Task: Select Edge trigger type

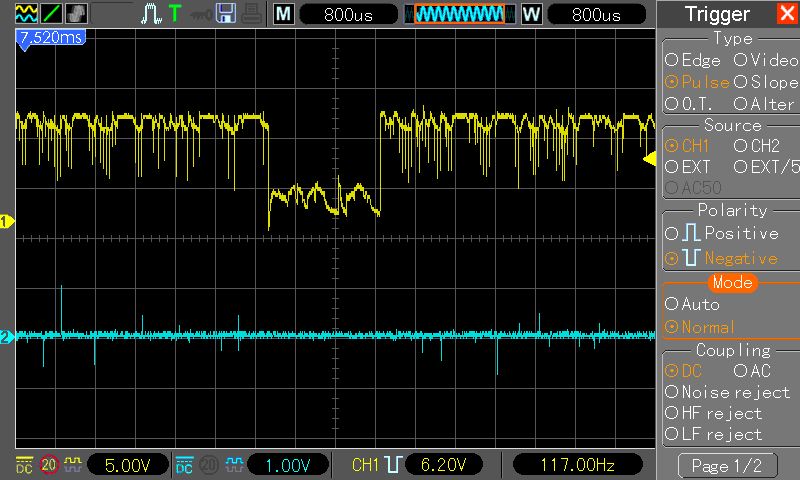Action: pos(693,60)
